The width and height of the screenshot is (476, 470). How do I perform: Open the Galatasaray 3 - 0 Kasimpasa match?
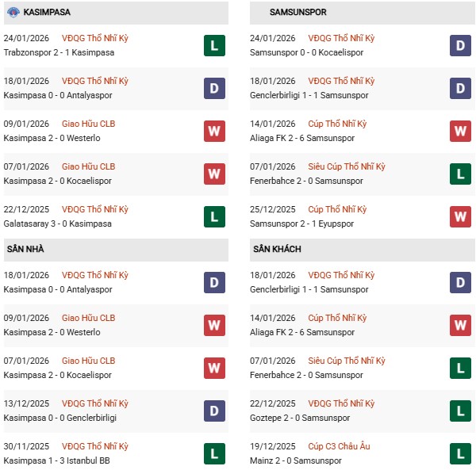point(57,224)
